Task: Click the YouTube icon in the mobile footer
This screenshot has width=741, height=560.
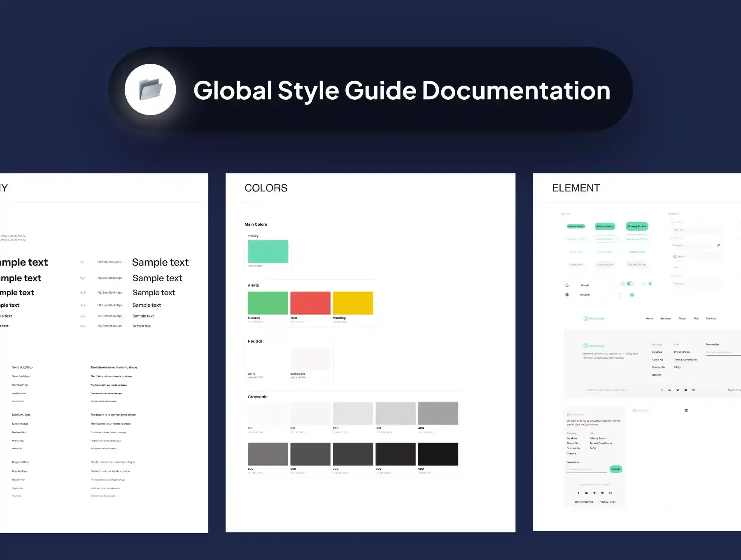Action: coord(602,493)
